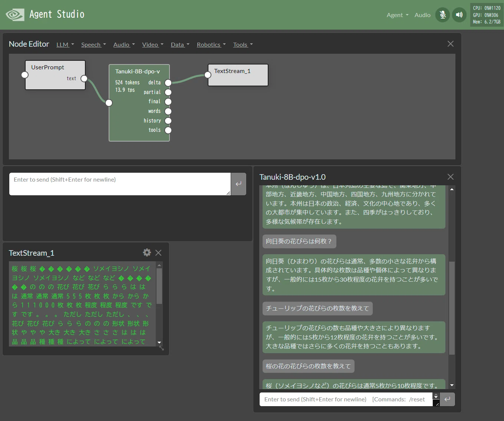Click the chat history scroll up arrow
Screen dimensions: 504x421
click(452, 189)
